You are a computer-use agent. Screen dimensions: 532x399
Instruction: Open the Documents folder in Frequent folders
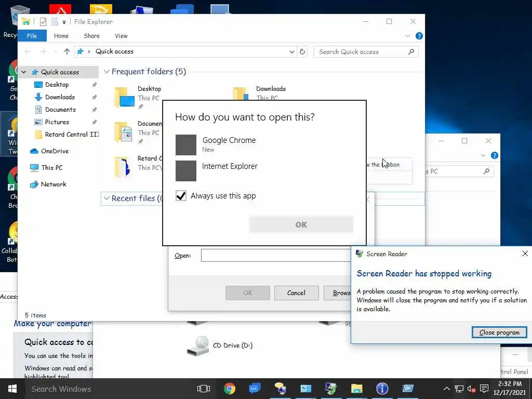point(138,132)
